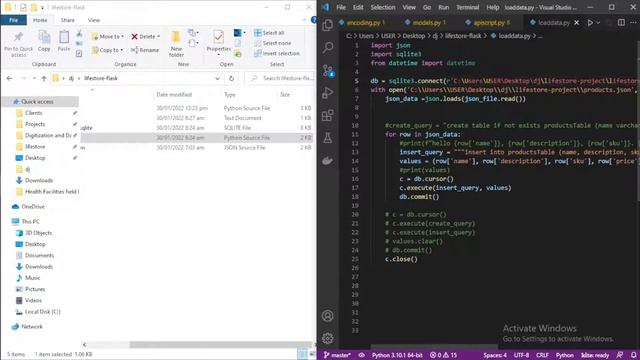640x360 pixels.
Task: Click the errors and warnings indicator
Action: (x=443, y=355)
